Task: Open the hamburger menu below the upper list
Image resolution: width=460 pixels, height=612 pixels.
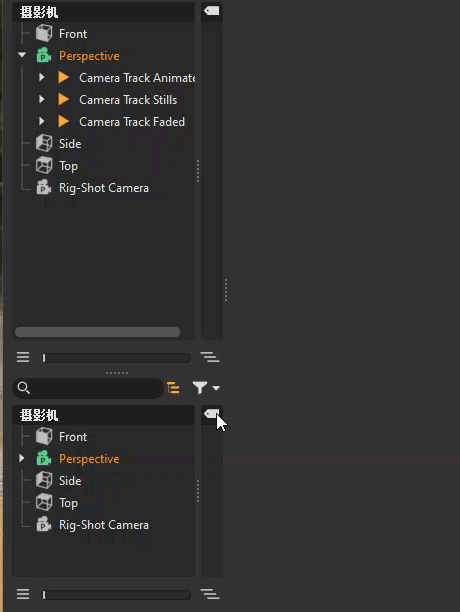Action: [23, 357]
